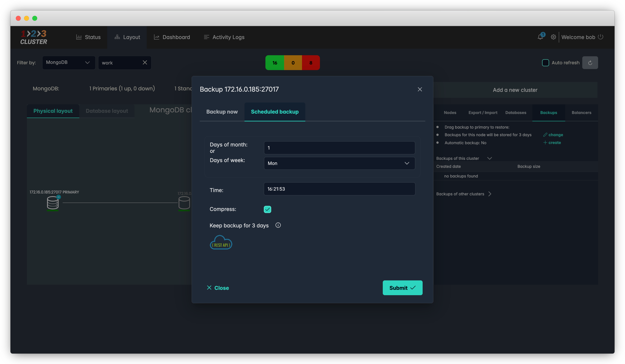Click the red status counter showing 8
This screenshot has height=364, width=625.
[310, 63]
